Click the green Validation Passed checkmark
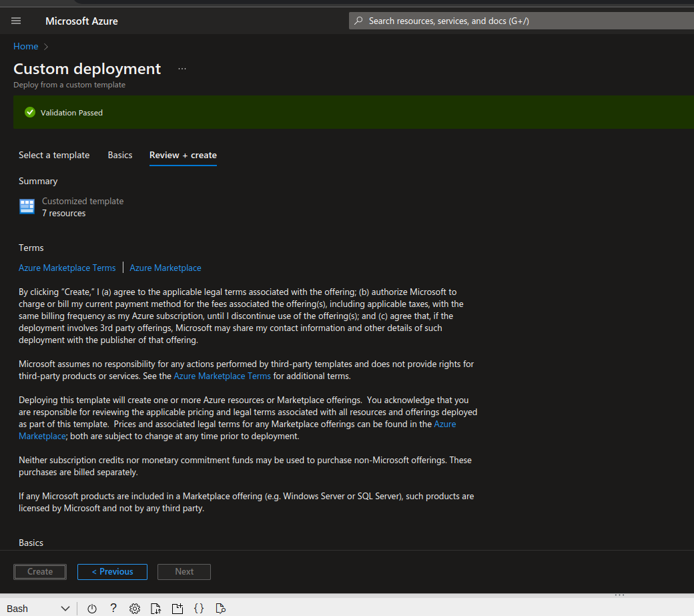694x616 pixels. coord(29,112)
